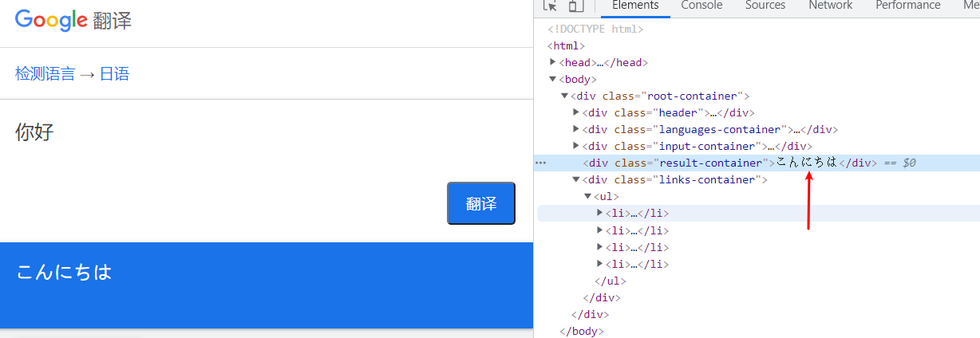980x338 pixels.
Task: Select the <html> tag line
Action: 566,45
